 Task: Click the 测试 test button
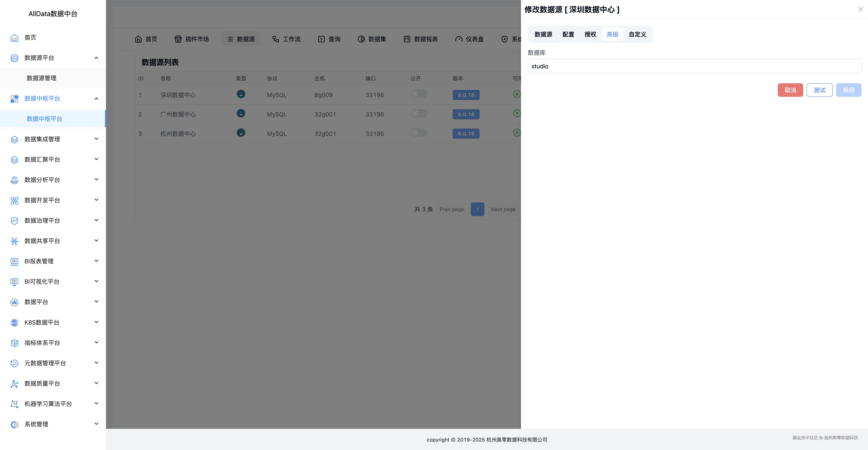[819, 90]
